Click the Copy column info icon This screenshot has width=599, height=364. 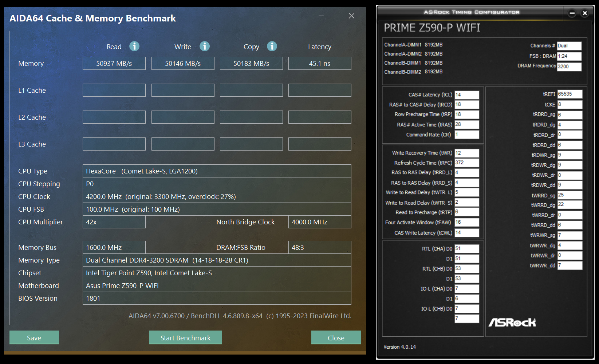[272, 46]
